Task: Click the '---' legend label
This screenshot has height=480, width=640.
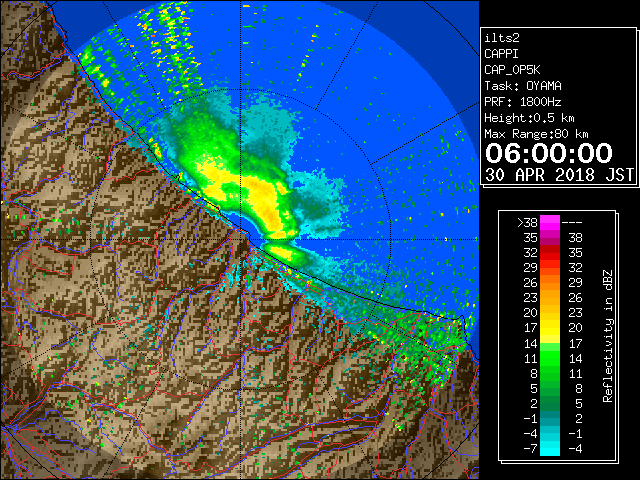Action: tap(572, 222)
